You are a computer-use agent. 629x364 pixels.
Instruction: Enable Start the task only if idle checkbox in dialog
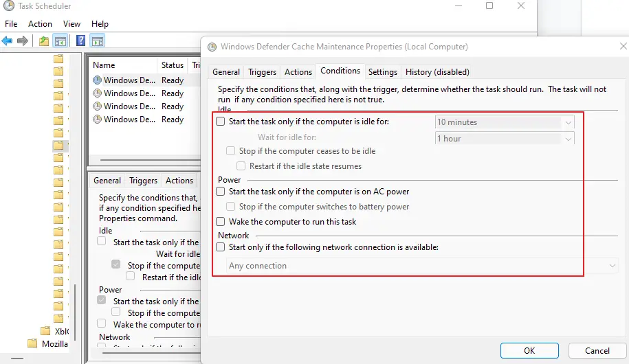[220, 121]
